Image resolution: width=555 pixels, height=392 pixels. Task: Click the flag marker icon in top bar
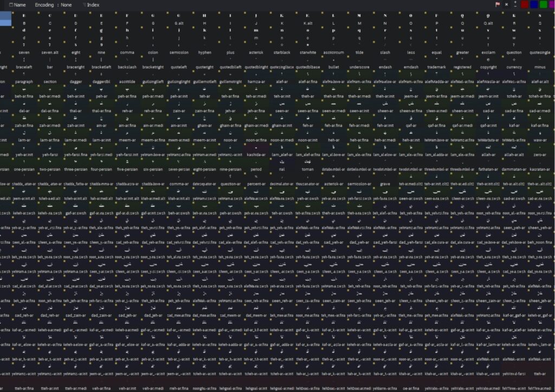498,4
